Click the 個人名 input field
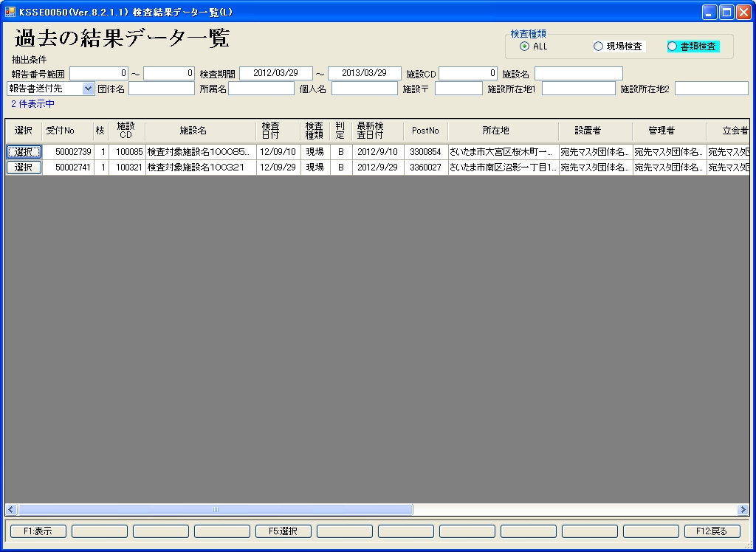The image size is (756, 552). pyautogui.click(x=364, y=89)
